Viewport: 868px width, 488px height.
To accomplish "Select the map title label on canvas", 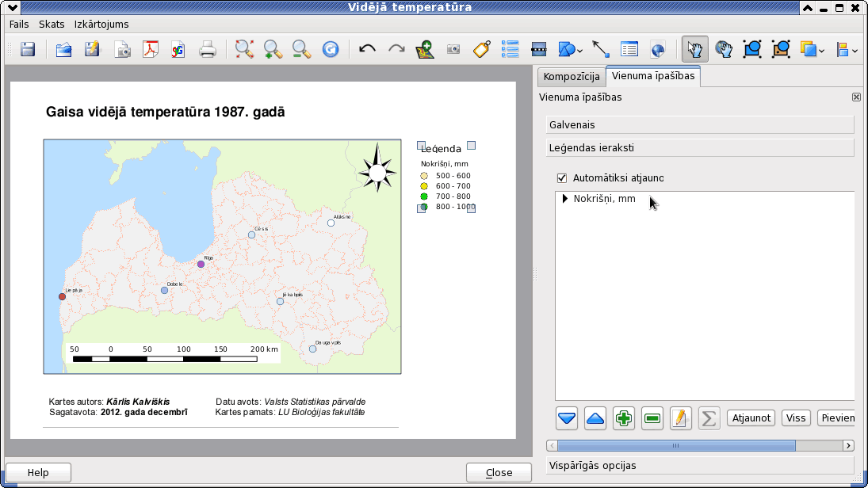I will pyautogui.click(x=166, y=112).
